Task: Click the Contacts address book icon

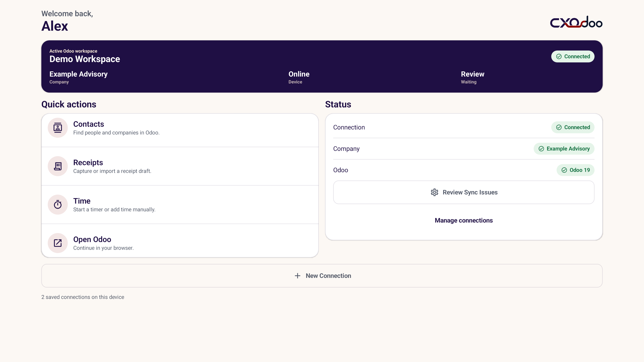Action: [x=58, y=128]
